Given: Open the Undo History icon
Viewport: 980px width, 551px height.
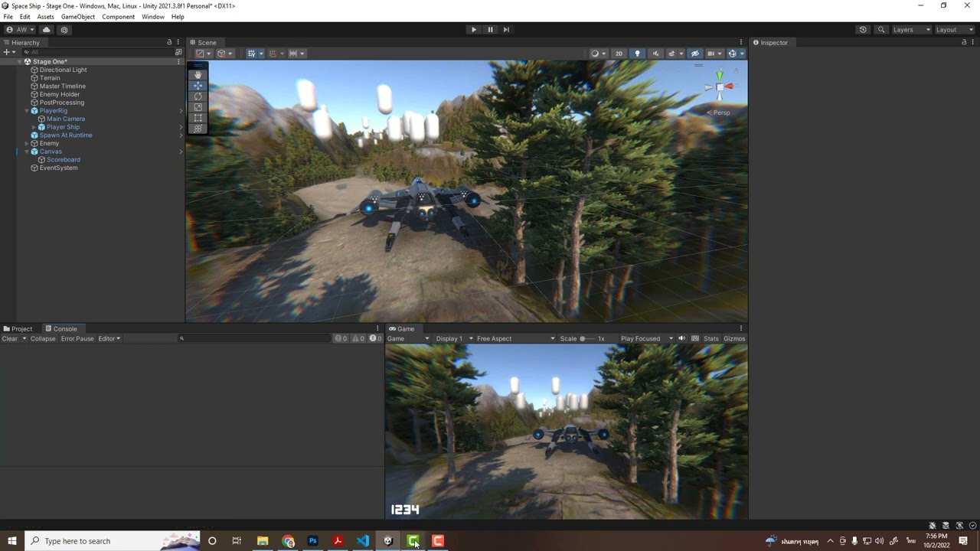Looking at the screenshot, I should click(863, 30).
